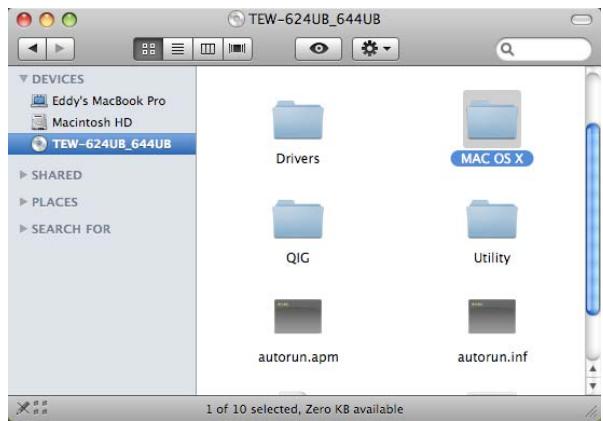The image size is (603, 421).
Task: Open Quick Look with the eye button
Action: (318, 49)
